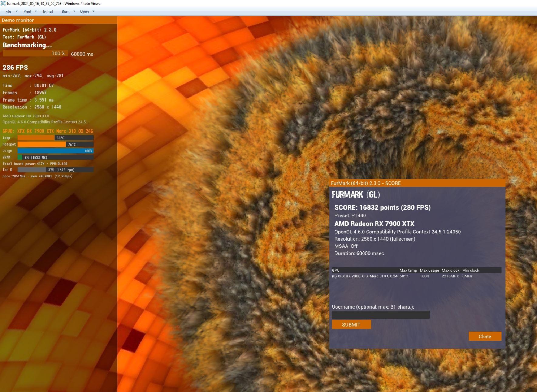Click the green VRAM usage bar
This screenshot has width=537, height=392.
(x=55, y=157)
